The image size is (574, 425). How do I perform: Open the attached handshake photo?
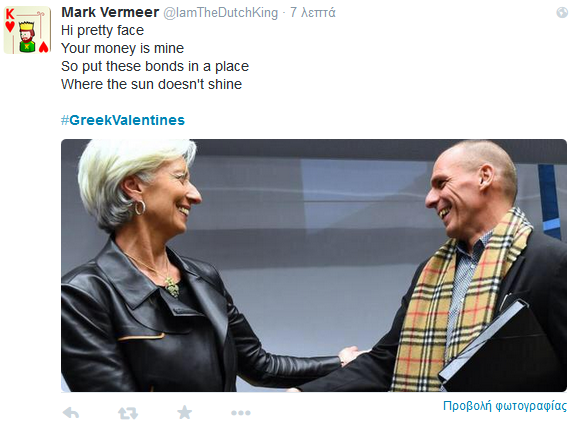click(x=314, y=265)
